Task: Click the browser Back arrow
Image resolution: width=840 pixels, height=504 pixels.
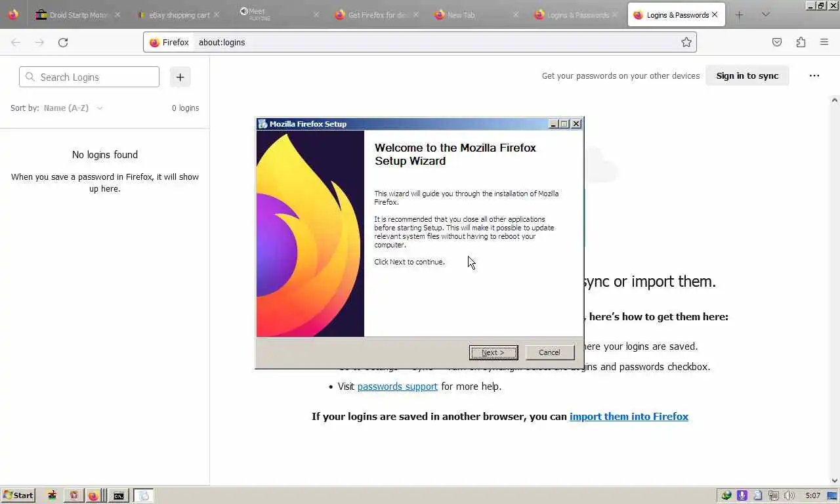Action: 16,42
